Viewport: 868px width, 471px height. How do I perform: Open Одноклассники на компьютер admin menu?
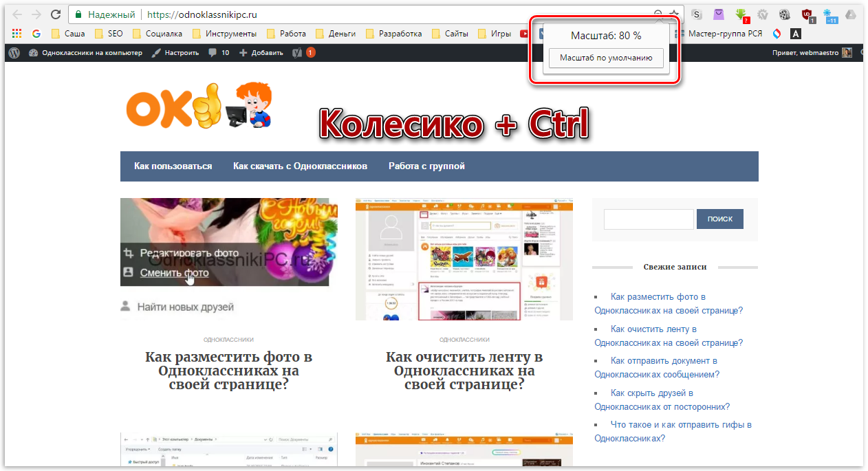point(85,52)
